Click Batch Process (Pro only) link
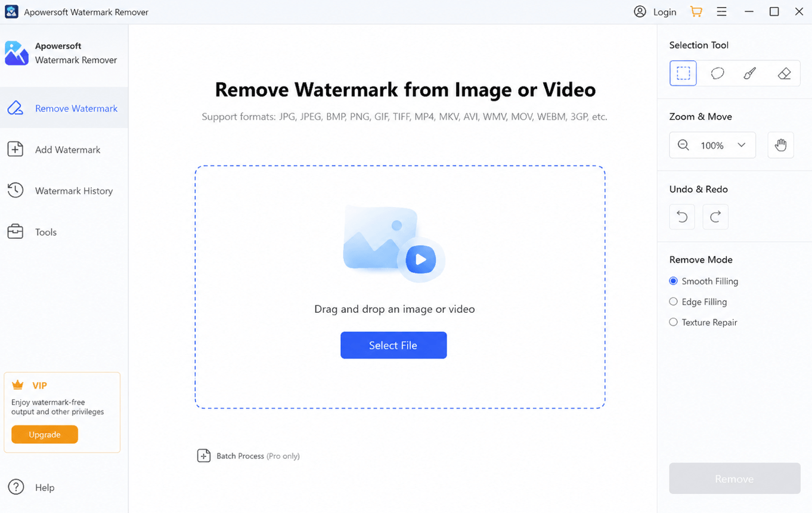This screenshot has height=513, width=812. coord(258,456)
